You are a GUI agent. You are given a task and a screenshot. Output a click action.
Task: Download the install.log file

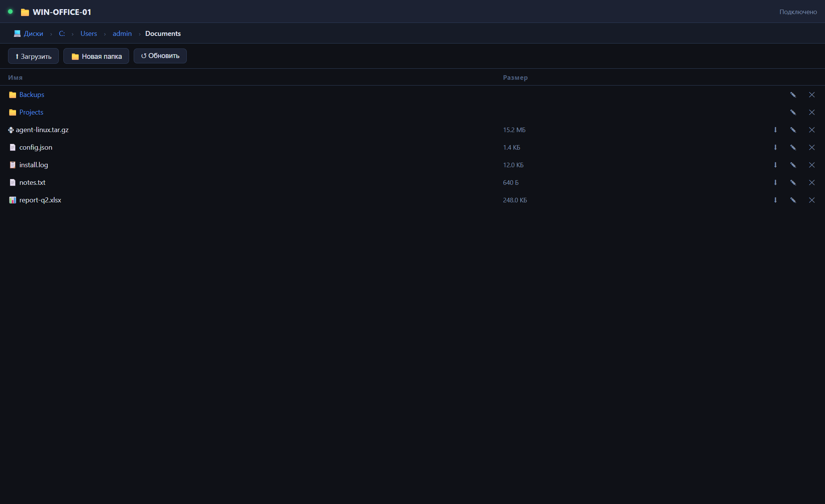[x=775, y=165]
